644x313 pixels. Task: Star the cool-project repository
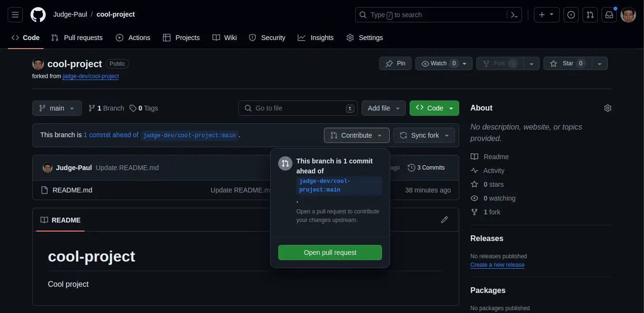[567, 63]
